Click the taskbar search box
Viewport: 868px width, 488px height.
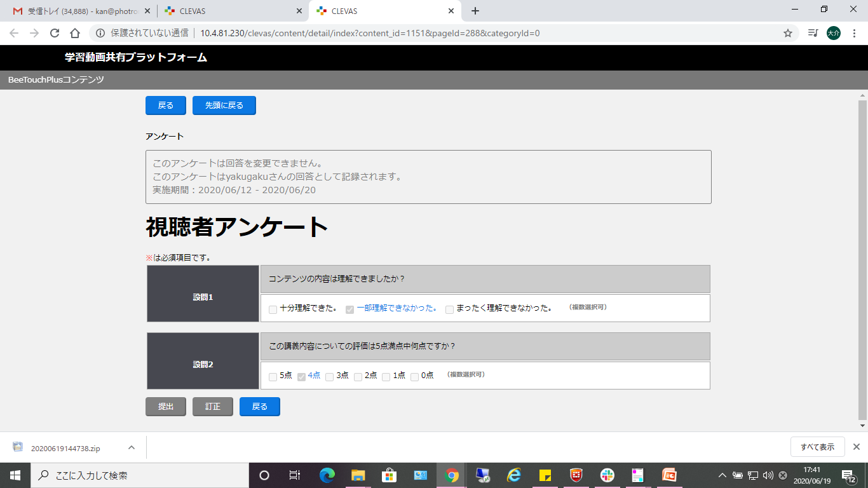140,475
